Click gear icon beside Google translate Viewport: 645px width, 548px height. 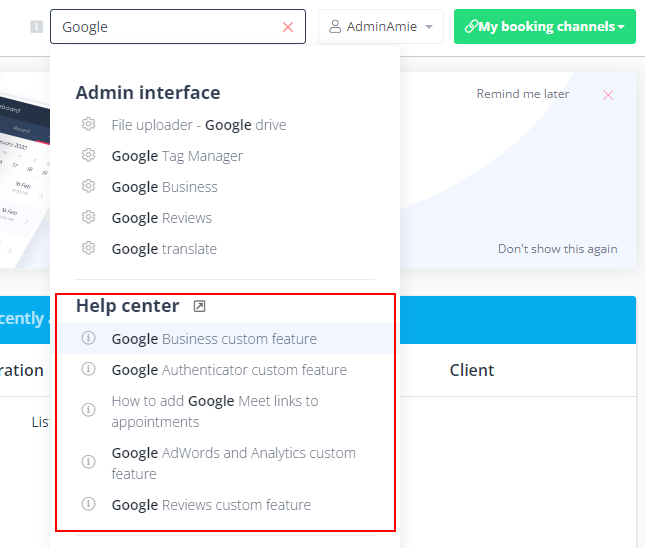tap(88, 248)
